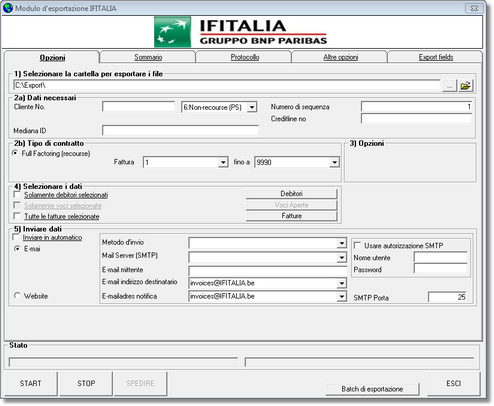Select the E-mail radio button

pyautogui.click(x=17, y=249)
